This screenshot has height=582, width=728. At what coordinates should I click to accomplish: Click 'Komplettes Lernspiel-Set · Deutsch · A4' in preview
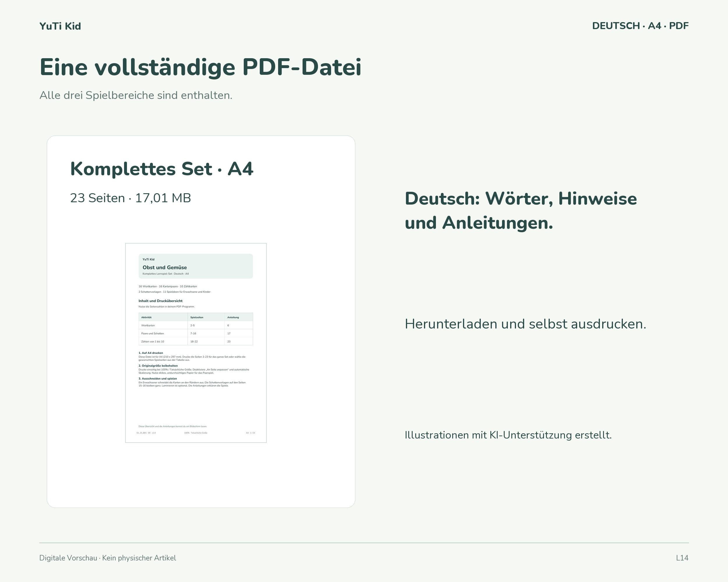[x=165, y=274]
